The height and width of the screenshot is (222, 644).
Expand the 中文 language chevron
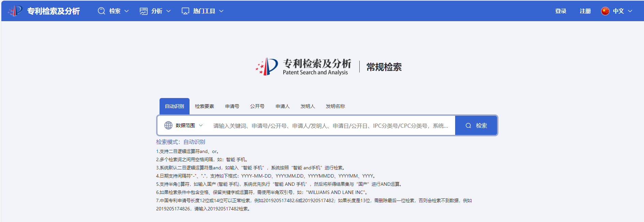[630, 11]
